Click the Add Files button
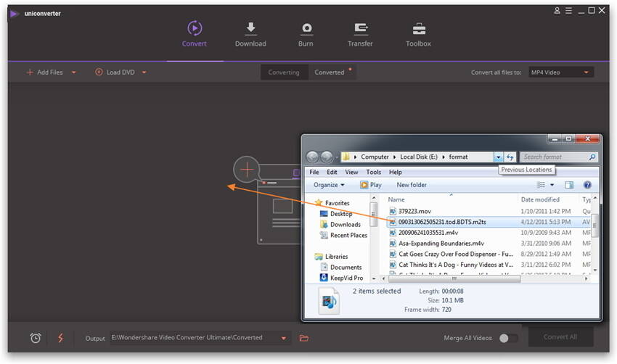617x364 pixels. pyautogui.click(x=44, y=73)
